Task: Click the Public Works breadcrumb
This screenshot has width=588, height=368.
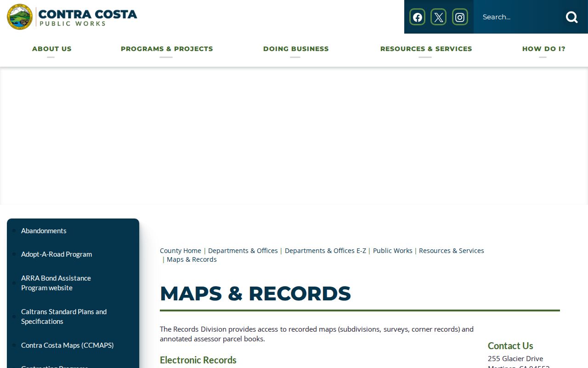Action: point(393,251)
